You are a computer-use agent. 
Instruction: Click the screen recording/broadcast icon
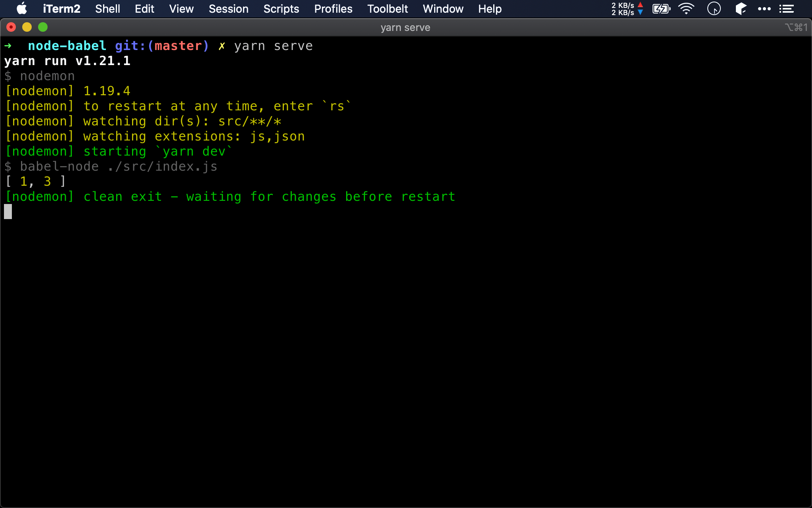point(713,9)
